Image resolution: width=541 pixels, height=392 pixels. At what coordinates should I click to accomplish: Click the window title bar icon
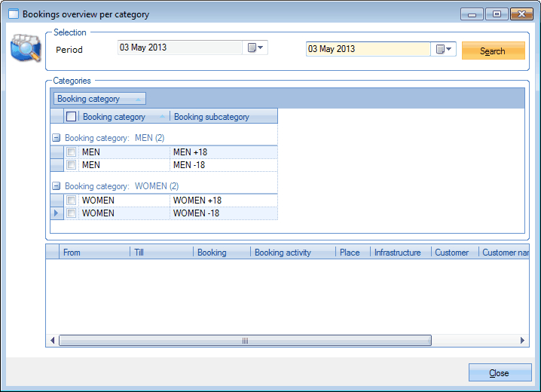[13, 14]
